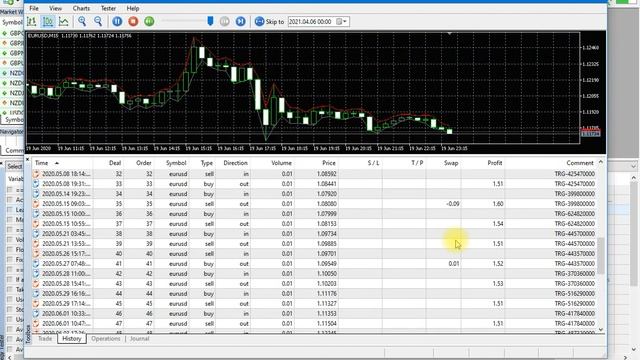Click the buy deal icon for deal 46

[36, 314]
